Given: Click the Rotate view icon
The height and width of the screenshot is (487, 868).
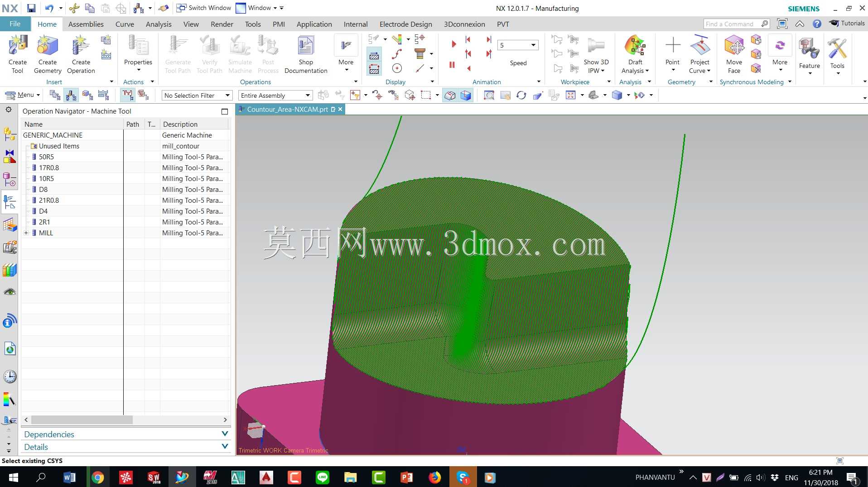Looking at the screenshot, I should [521, 95].
